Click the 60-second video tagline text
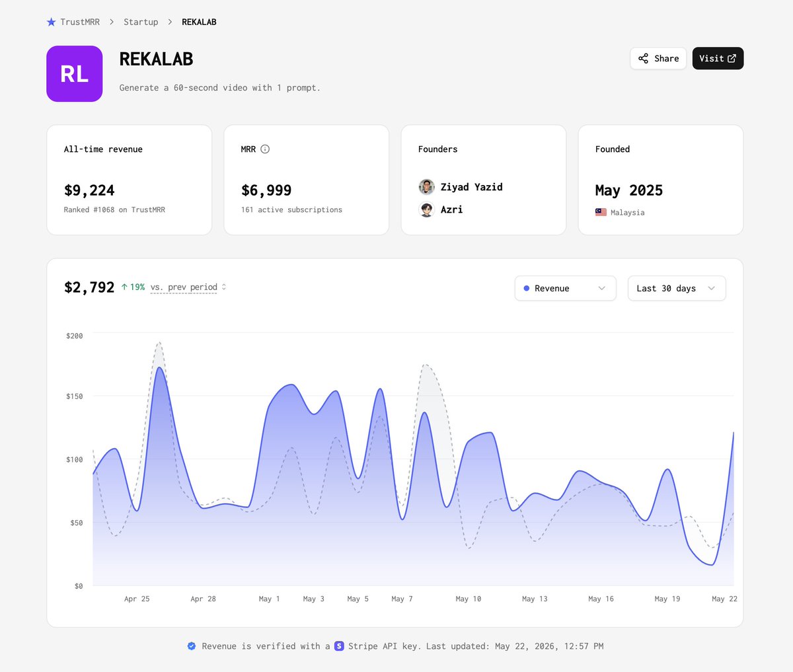The height and width of the screenshot is (672, 793). 219,87
